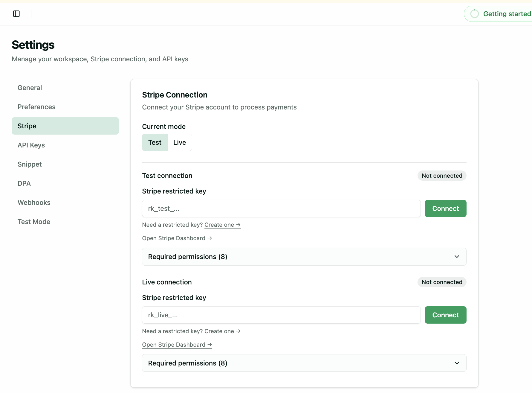This screenshot has width=532, height=393.
Task: Navigate to Webhooks settings
Action: 65,202
